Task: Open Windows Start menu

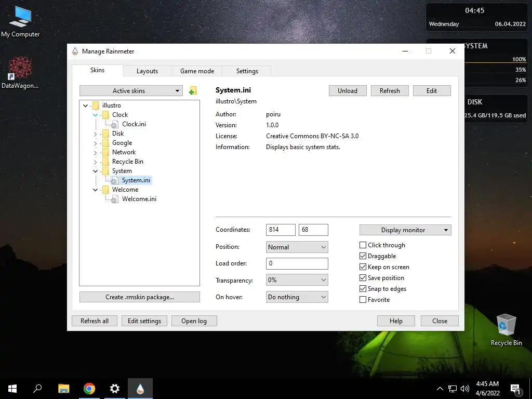Action: tap(12, 389)
